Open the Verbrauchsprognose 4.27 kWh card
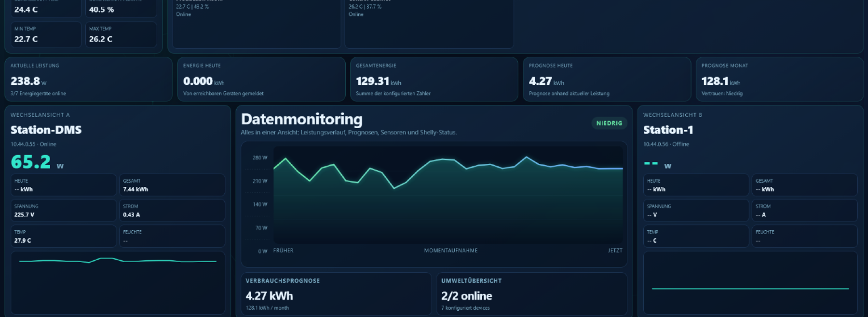 (336, 294)
